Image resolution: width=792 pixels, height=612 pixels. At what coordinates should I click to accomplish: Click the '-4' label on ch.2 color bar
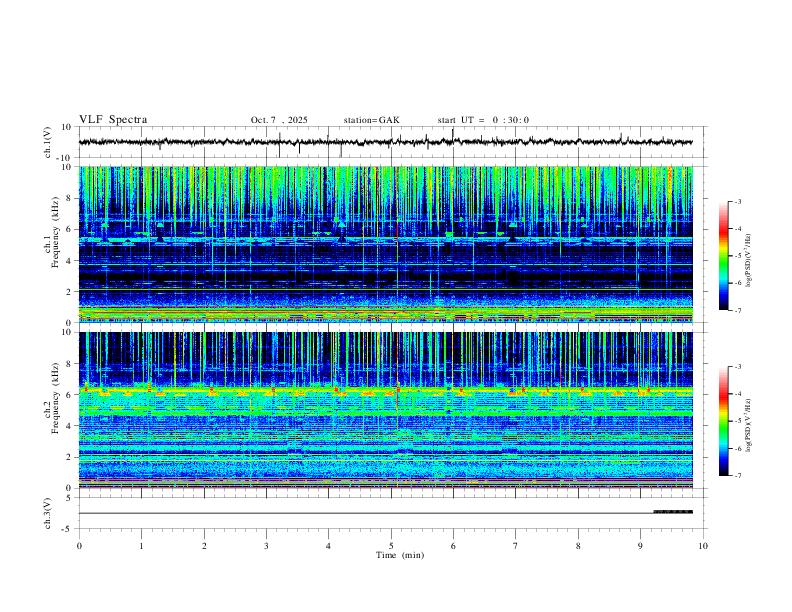click(737, 394)
